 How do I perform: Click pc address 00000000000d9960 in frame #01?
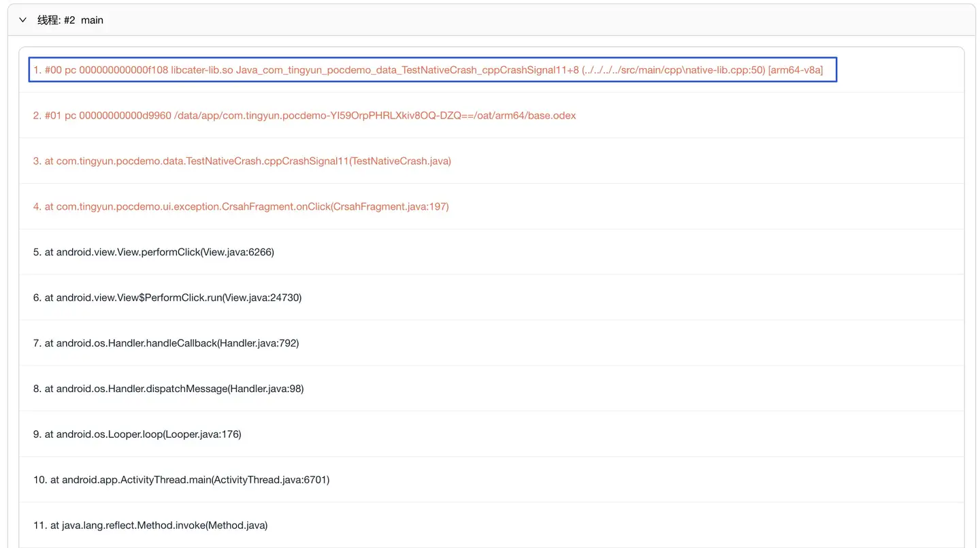[x=125, y=116]
